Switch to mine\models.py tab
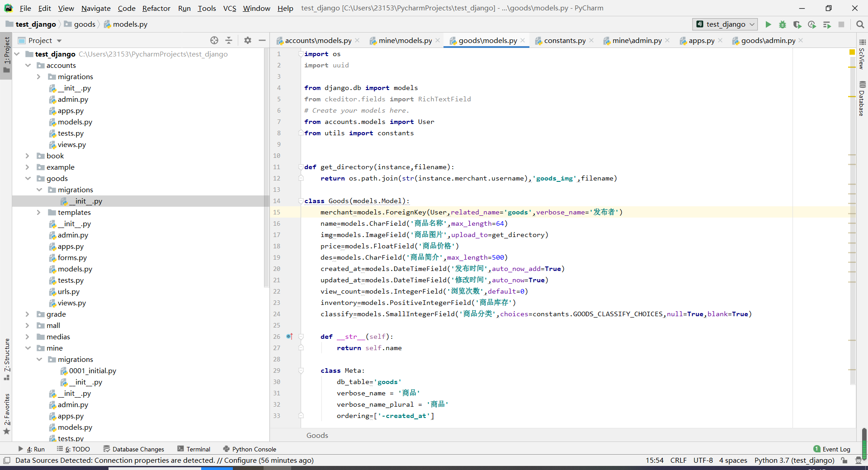The height and width of the screenshot is (470, 868). click(405, 40)
